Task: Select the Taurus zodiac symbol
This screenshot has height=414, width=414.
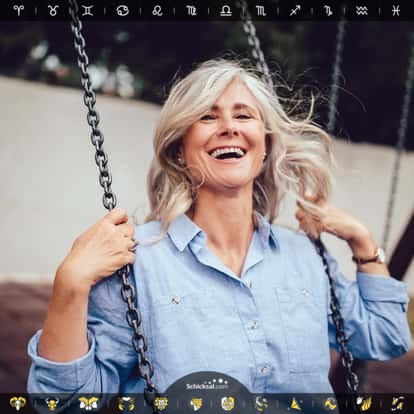Action: 53,10
